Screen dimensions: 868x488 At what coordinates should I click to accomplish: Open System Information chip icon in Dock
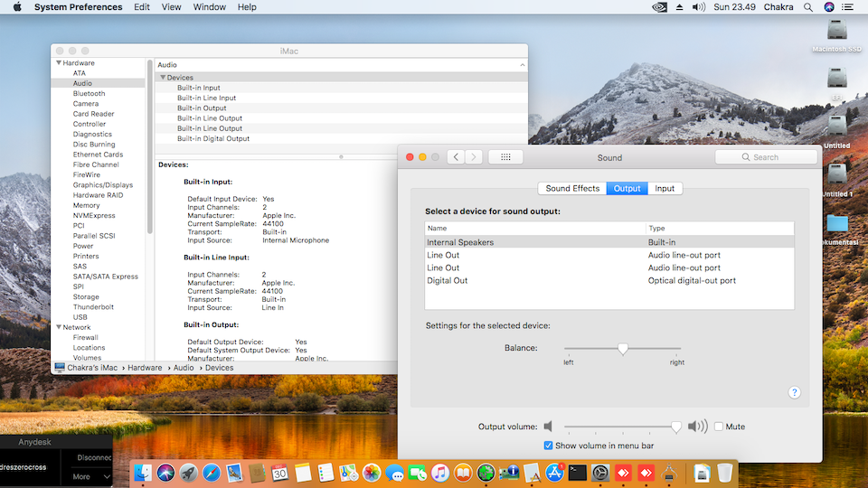[x=509, y=473]
